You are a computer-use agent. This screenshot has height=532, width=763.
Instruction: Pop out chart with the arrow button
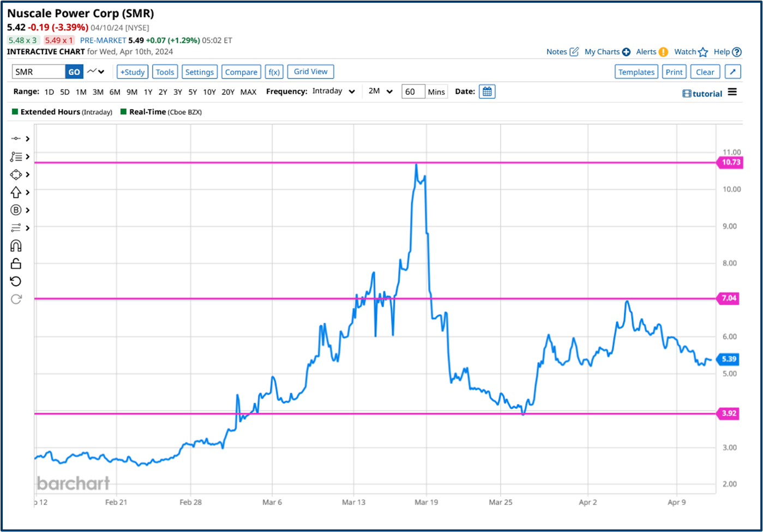click(733, 72)
